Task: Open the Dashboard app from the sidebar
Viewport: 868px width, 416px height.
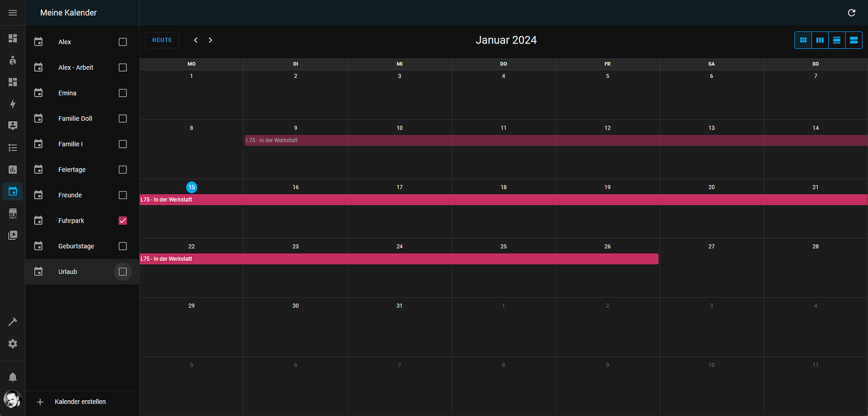Action: 13,38
